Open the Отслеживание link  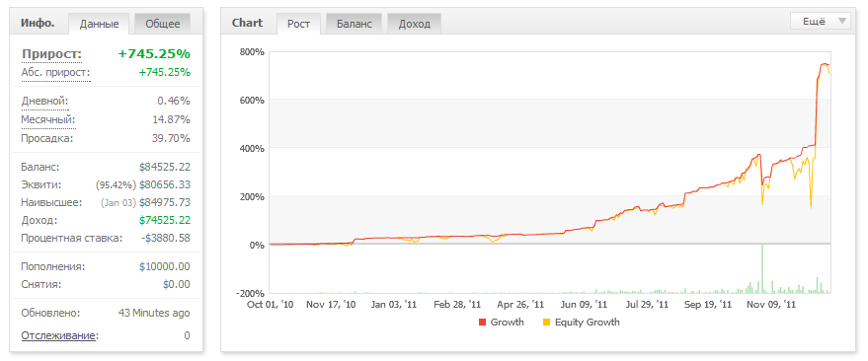[59, 335]
